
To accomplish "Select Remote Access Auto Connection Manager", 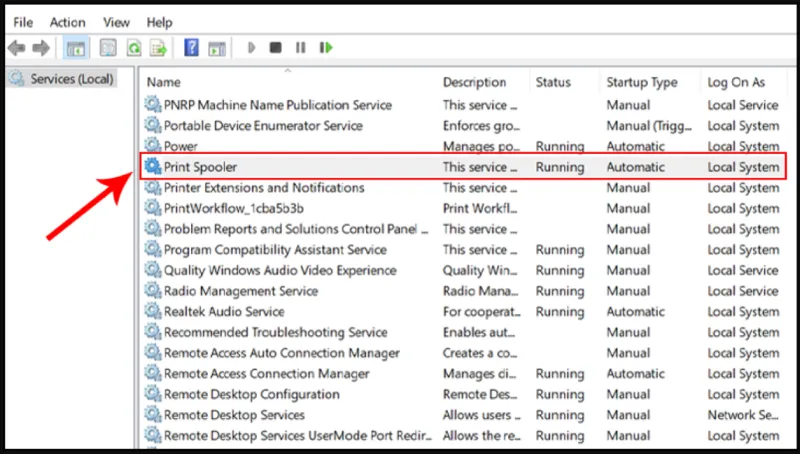I will pyautogui.click(x=282, y=353).
